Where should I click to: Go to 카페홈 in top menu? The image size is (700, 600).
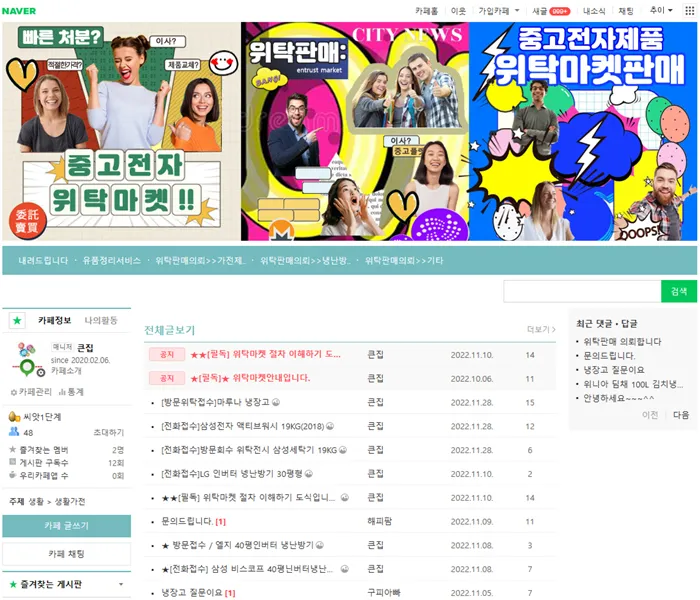tap(427, 11)
